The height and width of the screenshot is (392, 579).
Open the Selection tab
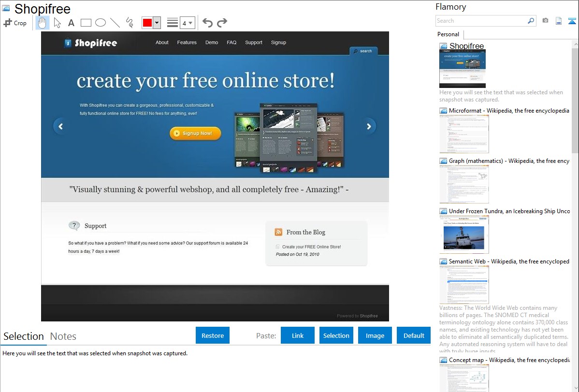point(24,336)
